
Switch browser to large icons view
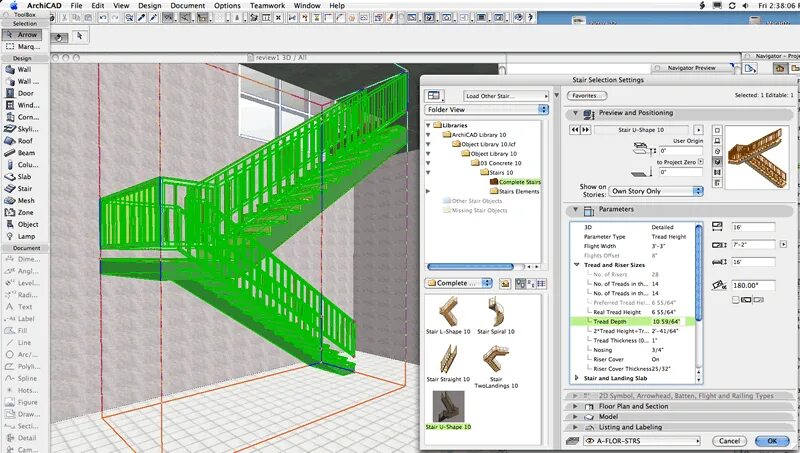point(520,284)
